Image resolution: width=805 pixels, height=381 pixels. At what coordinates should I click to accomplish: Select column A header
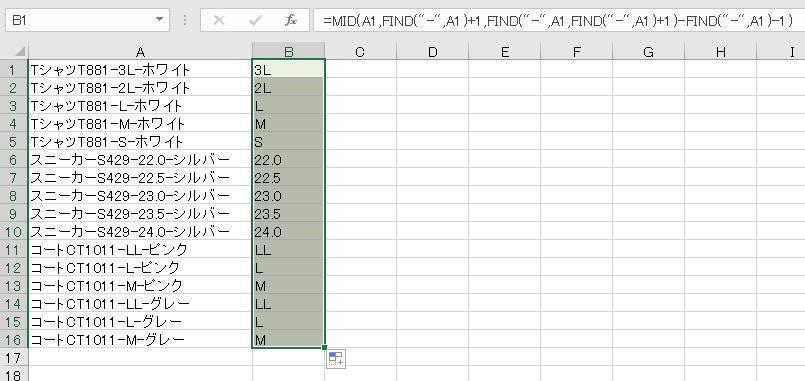point(140,51)
